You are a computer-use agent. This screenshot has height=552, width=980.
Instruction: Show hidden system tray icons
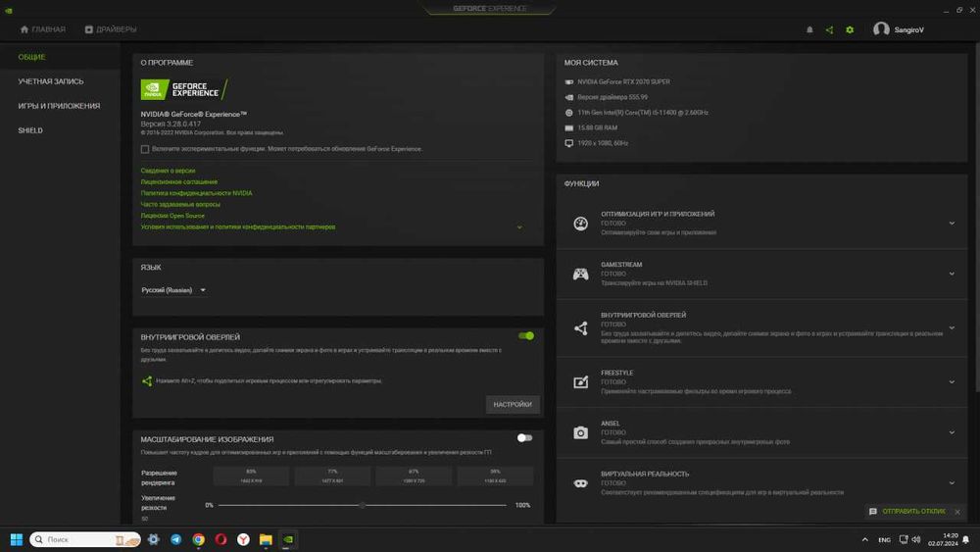865,539
